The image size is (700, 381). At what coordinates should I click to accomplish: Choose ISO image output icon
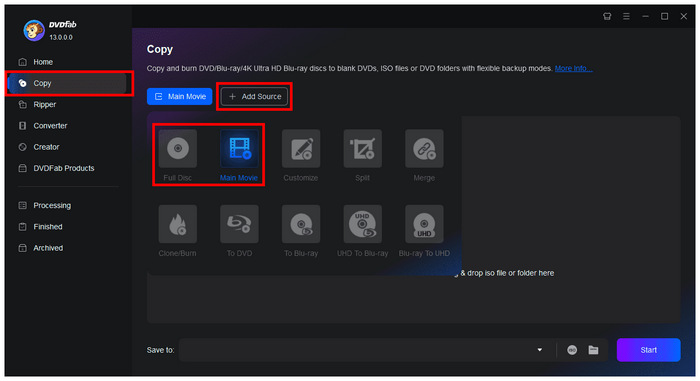coord(572,350)
